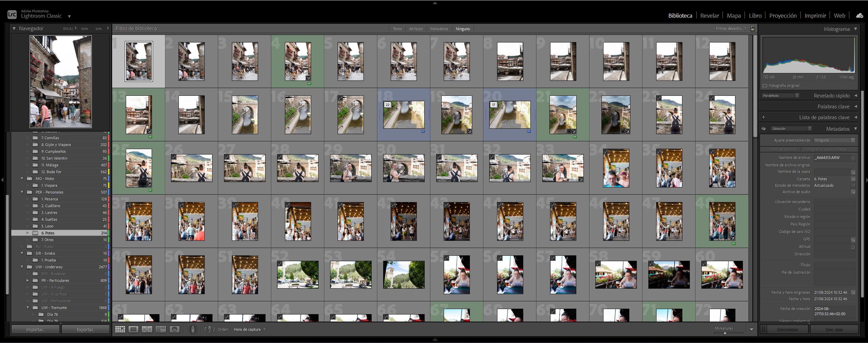
Task: Add keyword with the plus icon
Action: 764,117
